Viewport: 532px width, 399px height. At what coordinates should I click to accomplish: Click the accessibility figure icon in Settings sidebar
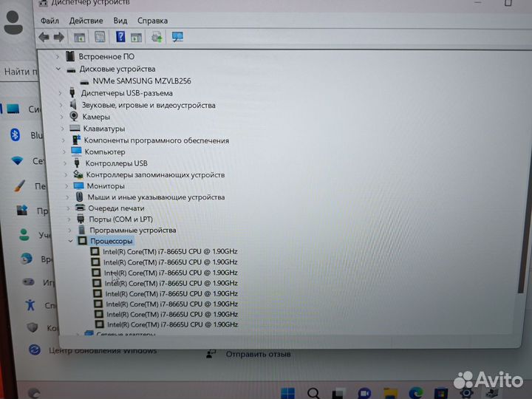pos(30,304)
